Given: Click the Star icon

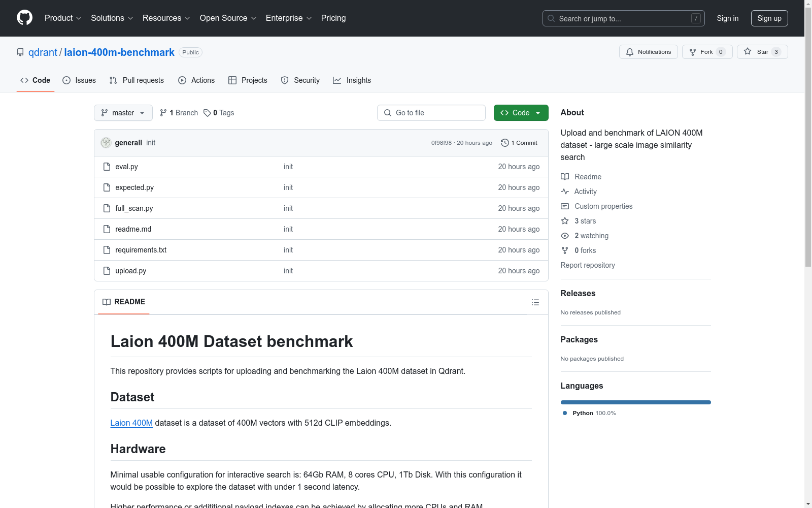Looking at the screenshot, I should click(x=748, y=51).
